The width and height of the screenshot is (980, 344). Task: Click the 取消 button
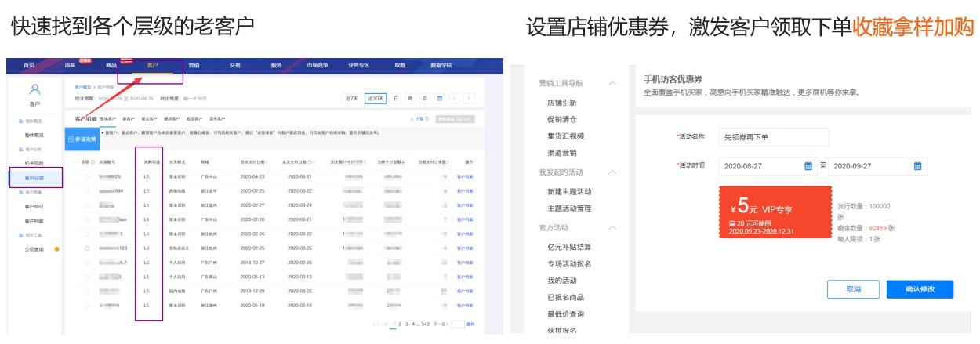click(853, 289)
